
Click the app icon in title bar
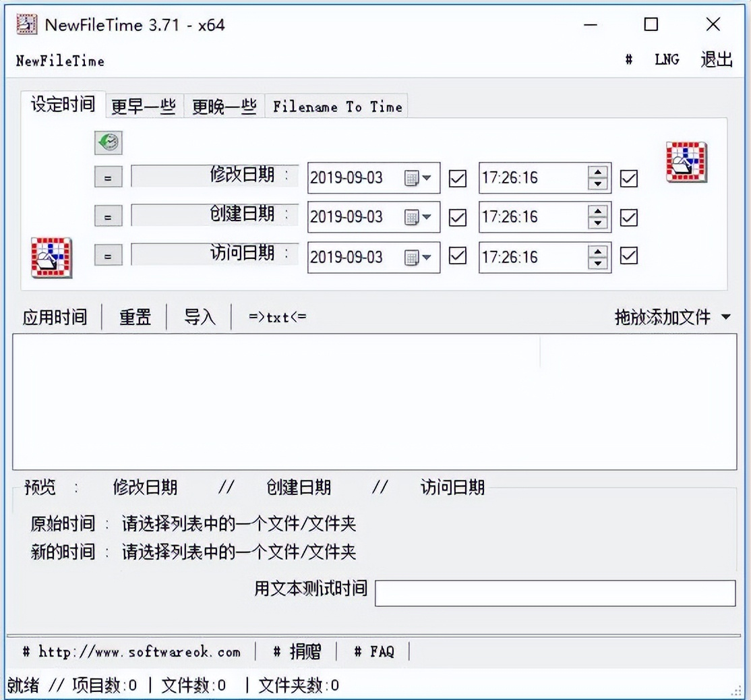point(26,24)
